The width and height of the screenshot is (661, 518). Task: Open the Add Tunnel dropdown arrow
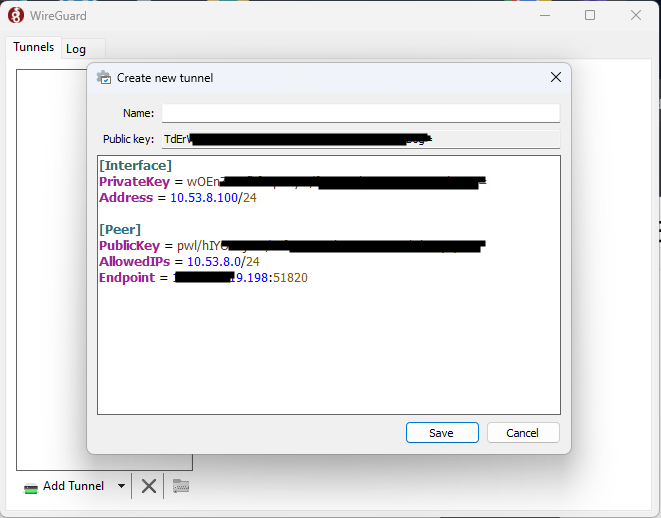(x=121, y=486)
